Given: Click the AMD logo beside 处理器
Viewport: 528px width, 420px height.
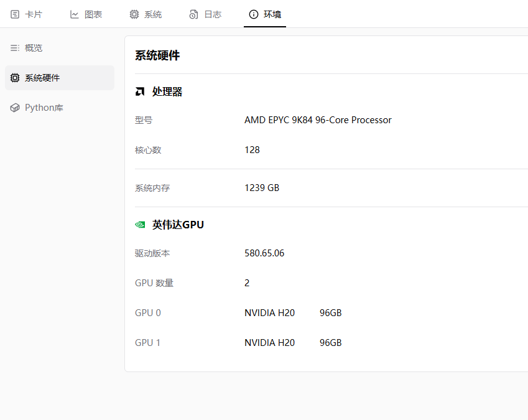Looking at the screenshot, I should (x=140, y=91).
